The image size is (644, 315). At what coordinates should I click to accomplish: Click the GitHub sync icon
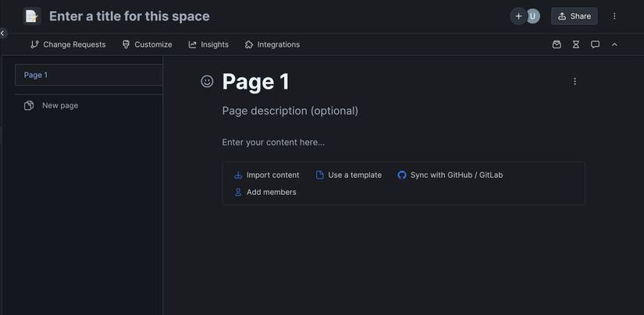pyautogui.click(x=402, y=175)
